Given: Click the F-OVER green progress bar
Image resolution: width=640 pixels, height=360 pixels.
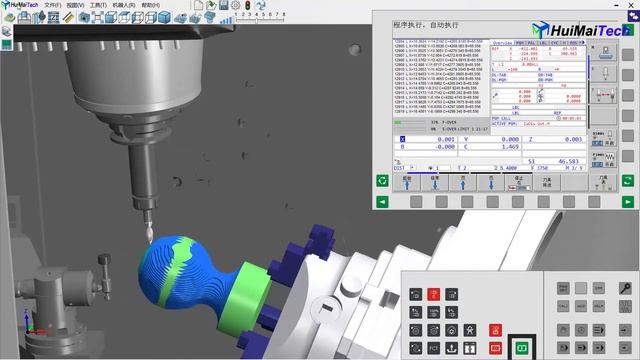Looking at the screenshot, I should tap(409, 122).
